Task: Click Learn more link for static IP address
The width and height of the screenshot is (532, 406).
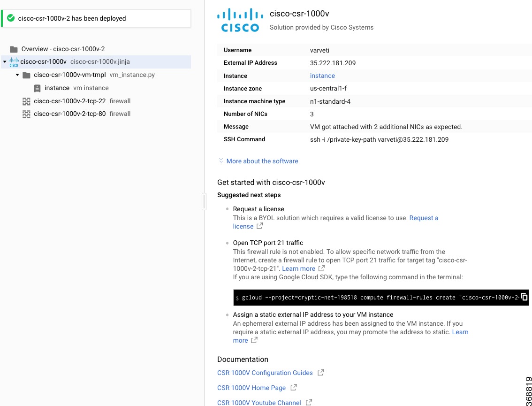Action: pos(460,332)
